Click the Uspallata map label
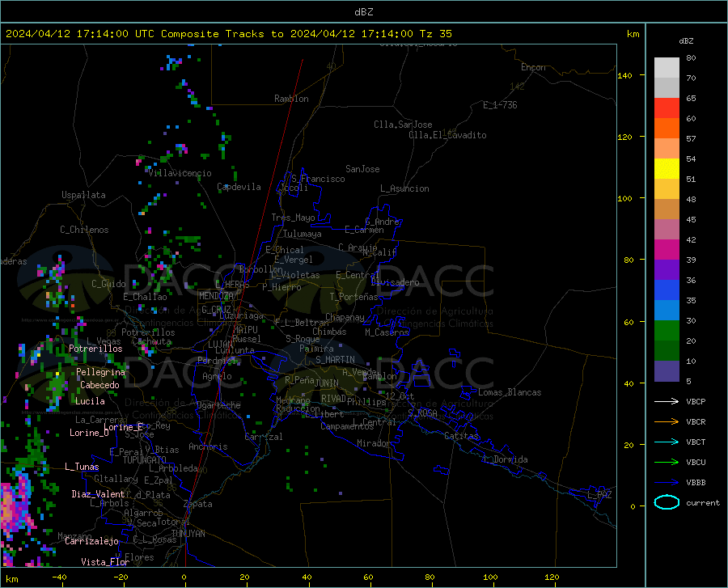 83,195
